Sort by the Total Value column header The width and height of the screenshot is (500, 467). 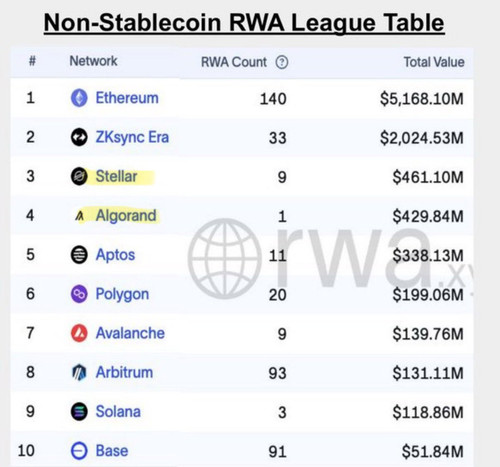pyautogui.click(x=434, y=62)
